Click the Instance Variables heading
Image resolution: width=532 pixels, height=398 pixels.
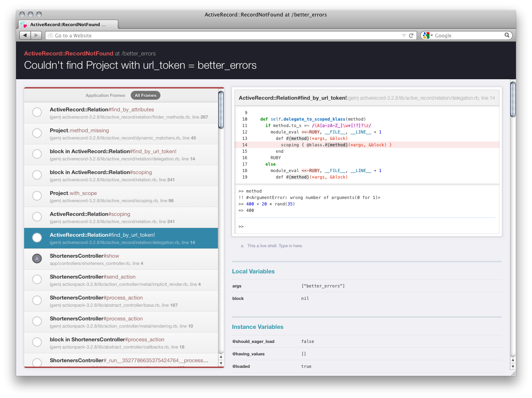tap(258, 327)
